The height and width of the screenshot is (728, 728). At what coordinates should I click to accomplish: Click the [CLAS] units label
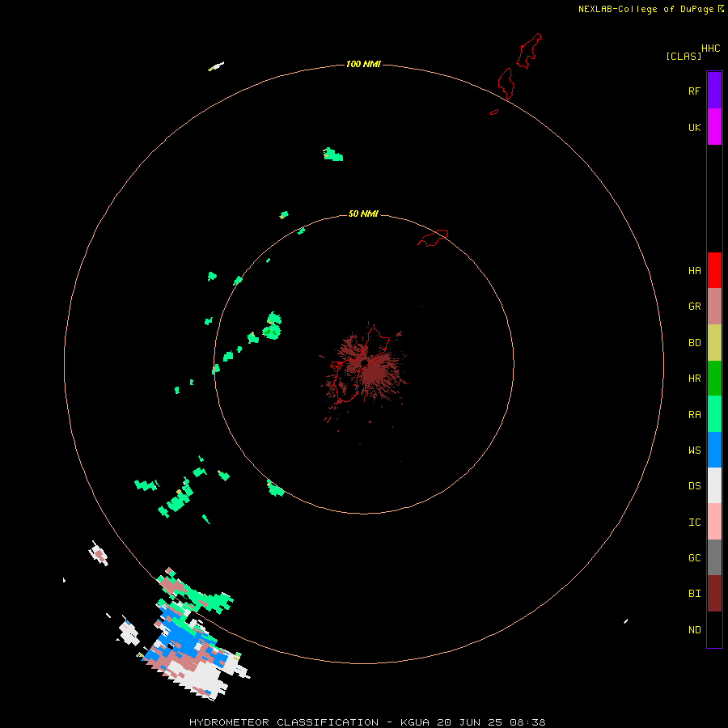tap(684, 56)
